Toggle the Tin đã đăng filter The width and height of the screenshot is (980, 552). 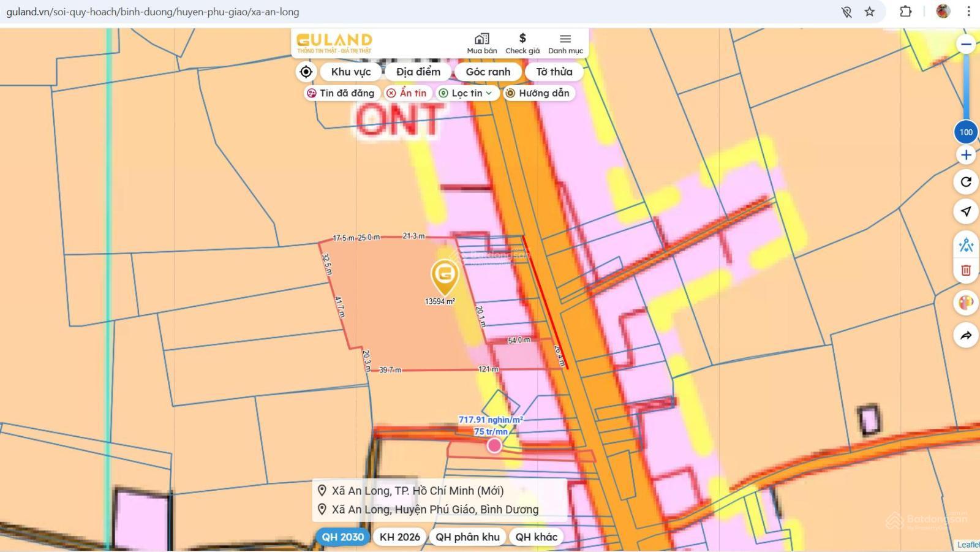(341, 93)
